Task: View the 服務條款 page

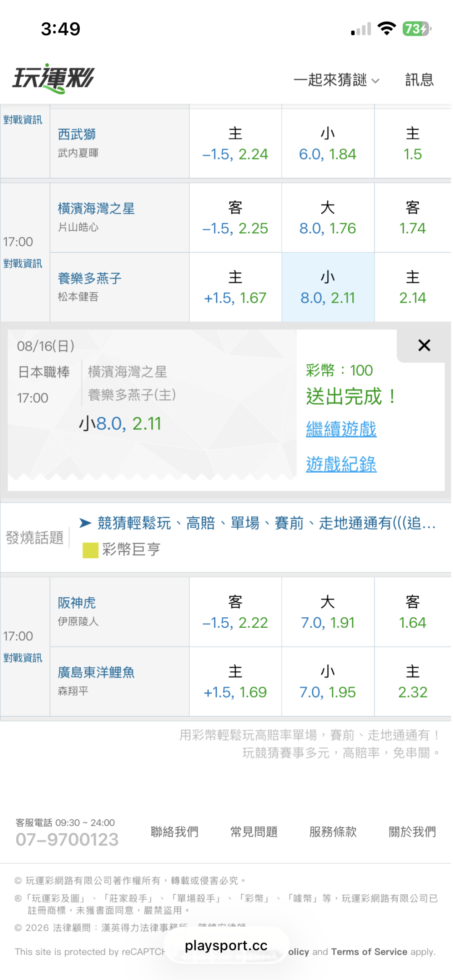Action: pyautogui.click(x=333, y=832)
